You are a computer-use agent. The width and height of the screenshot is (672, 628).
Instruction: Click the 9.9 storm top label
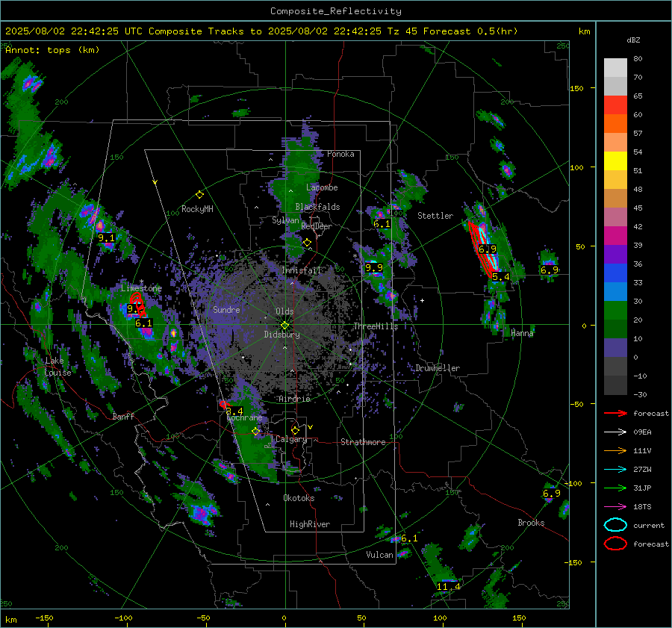(374, 268)
